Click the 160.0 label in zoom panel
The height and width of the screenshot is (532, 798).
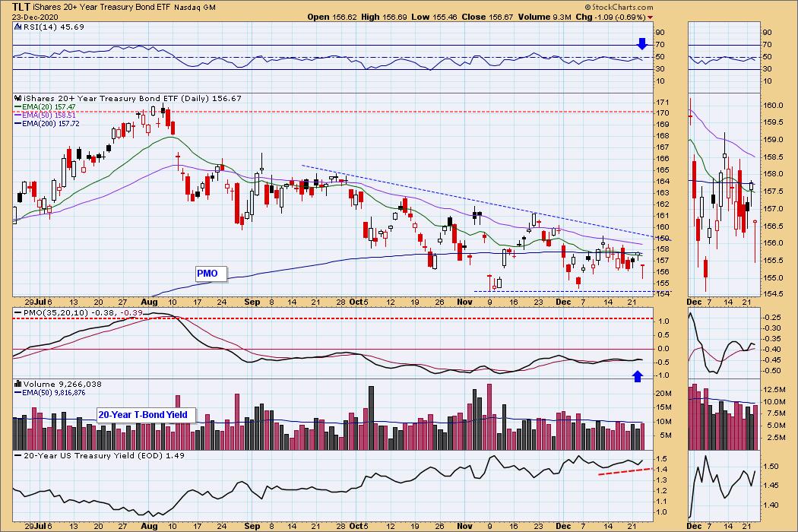[773, 106]
